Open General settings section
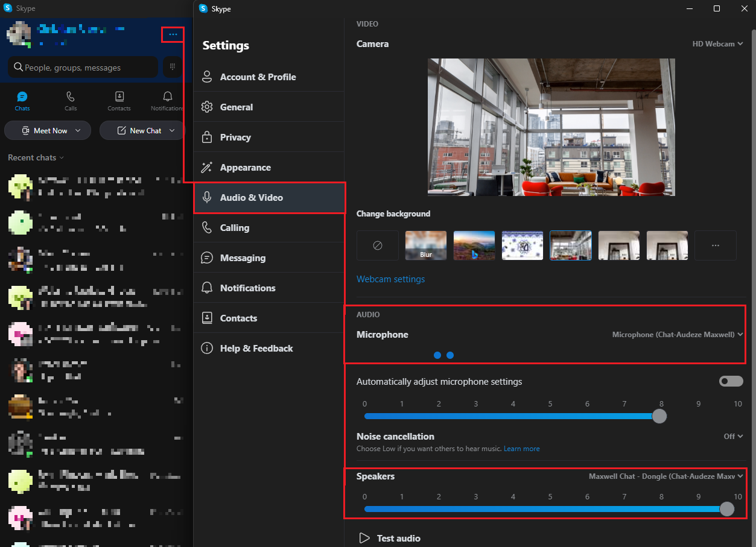This screenshot has height=547, width=756. pyautogui.click(x=269, y=107)
